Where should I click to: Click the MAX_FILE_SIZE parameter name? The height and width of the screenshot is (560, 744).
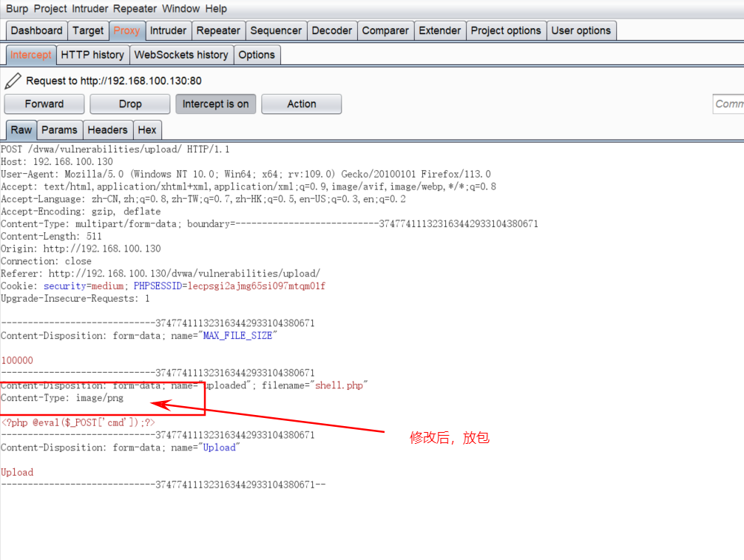click(x=237, y=336)
